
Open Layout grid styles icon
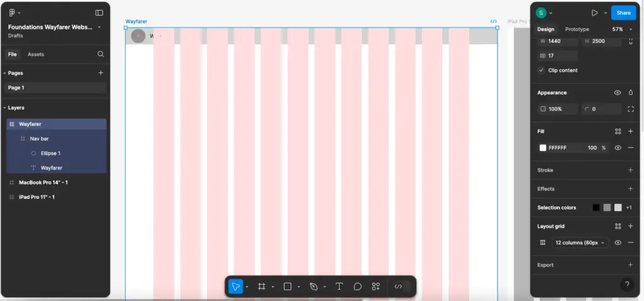pyautogui.click(x=618, y=226)
